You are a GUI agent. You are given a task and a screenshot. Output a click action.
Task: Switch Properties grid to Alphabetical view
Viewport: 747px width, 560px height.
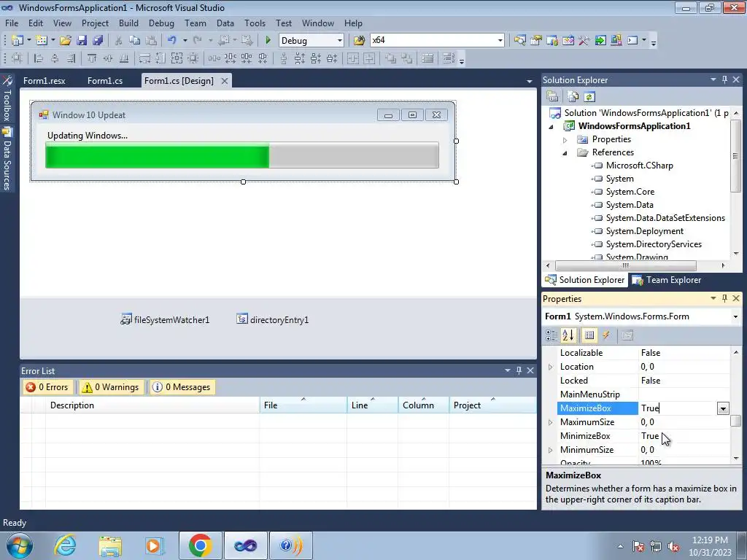(568, 335)
